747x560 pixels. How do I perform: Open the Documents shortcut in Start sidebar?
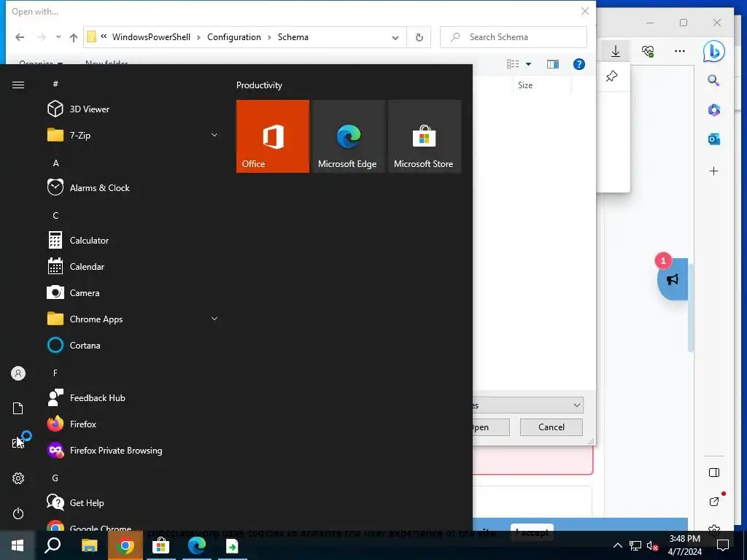pyautogui.click(x=18, y=408)
